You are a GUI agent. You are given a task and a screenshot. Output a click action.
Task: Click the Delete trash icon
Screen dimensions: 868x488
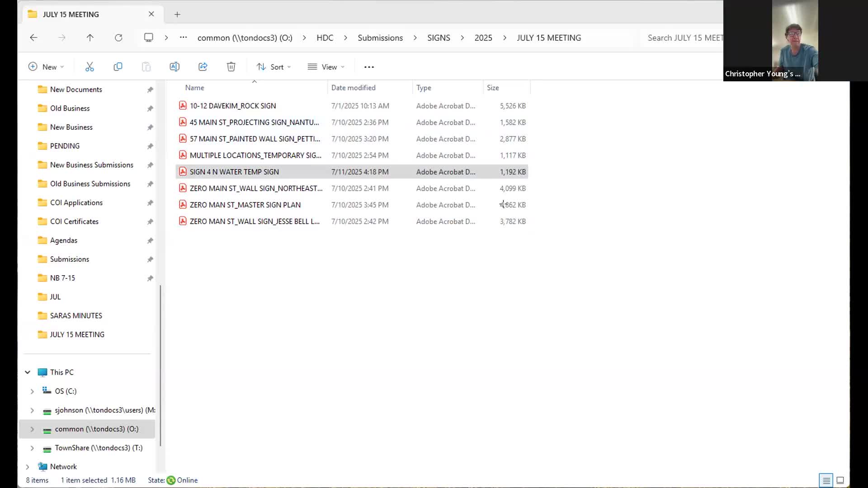[x=231, y=67]
